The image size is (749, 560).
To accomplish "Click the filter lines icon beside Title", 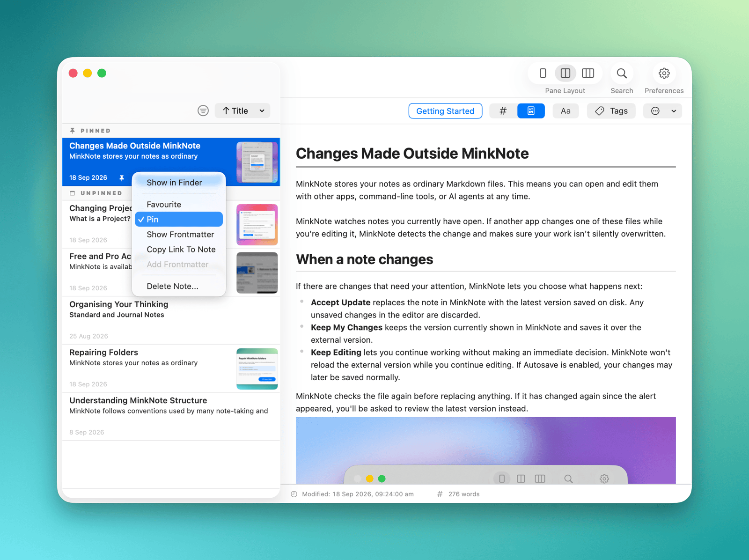I will 203,111.
